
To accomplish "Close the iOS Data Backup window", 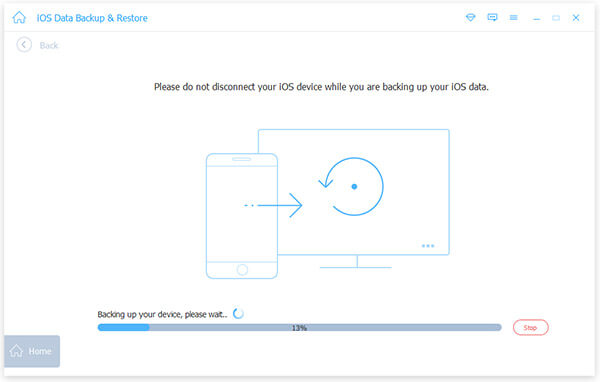I will pos(576,18).
